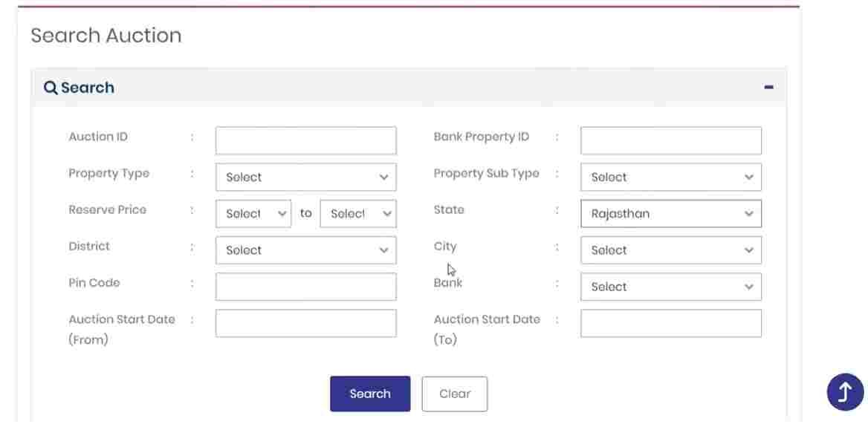Collapse the Search panel with minus icon
The width and height of the screenshot is (868, 430).
pyautogui.click(x=768, y=87)
